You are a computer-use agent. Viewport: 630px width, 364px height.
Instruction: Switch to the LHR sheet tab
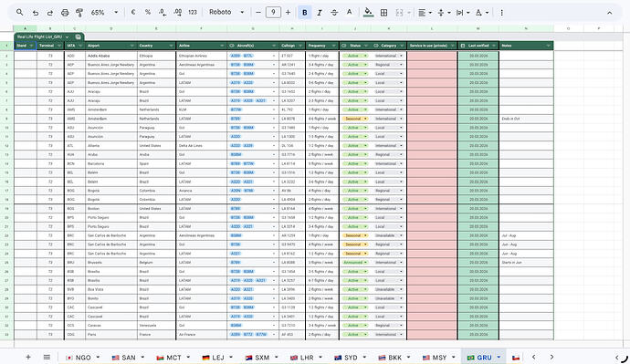tap(308, 358)
